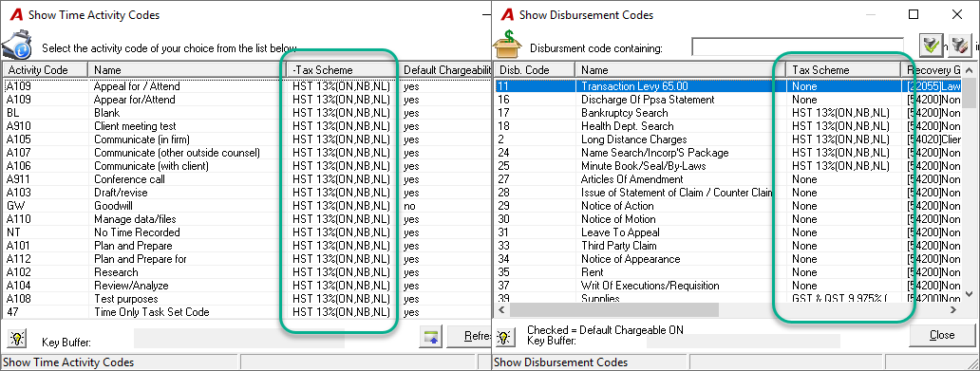Select 'Communicate (with client)' row
Image resolution: width=980 pixels, height=371 pixels.
pos(248,165)
